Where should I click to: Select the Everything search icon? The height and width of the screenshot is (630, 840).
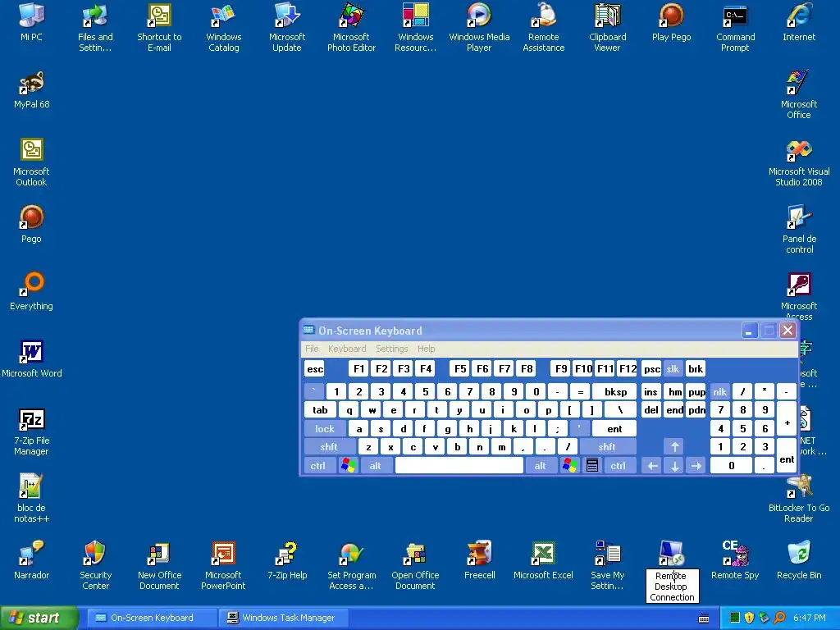click(32, 285)
